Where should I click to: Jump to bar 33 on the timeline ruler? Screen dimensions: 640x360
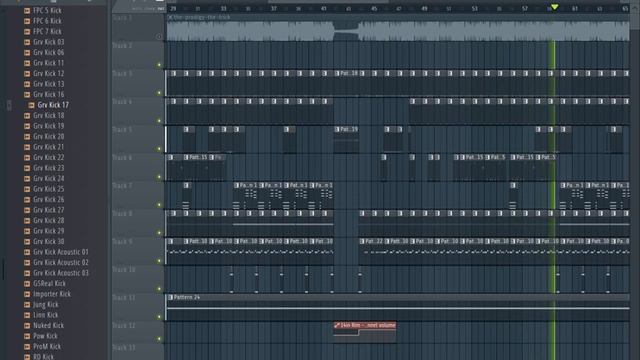(x=223, y=8)
